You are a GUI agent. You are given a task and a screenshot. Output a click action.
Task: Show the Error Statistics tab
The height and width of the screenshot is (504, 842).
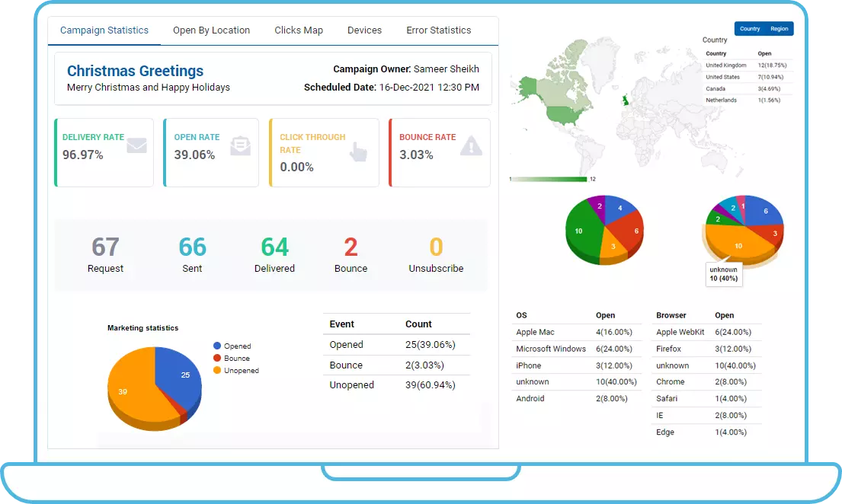(x=439, y=30)
